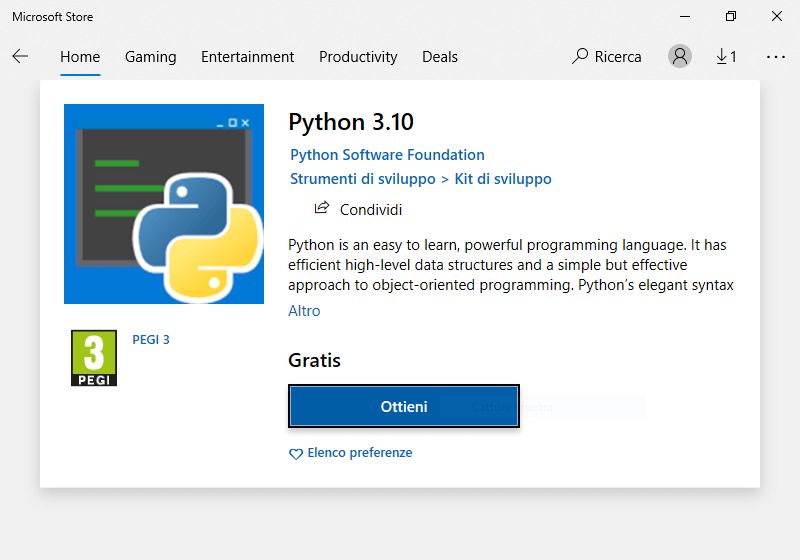The width and height of the screenshot is (800, 560).
Task: Open the three-dot more options menu
Action: point(776,57)
